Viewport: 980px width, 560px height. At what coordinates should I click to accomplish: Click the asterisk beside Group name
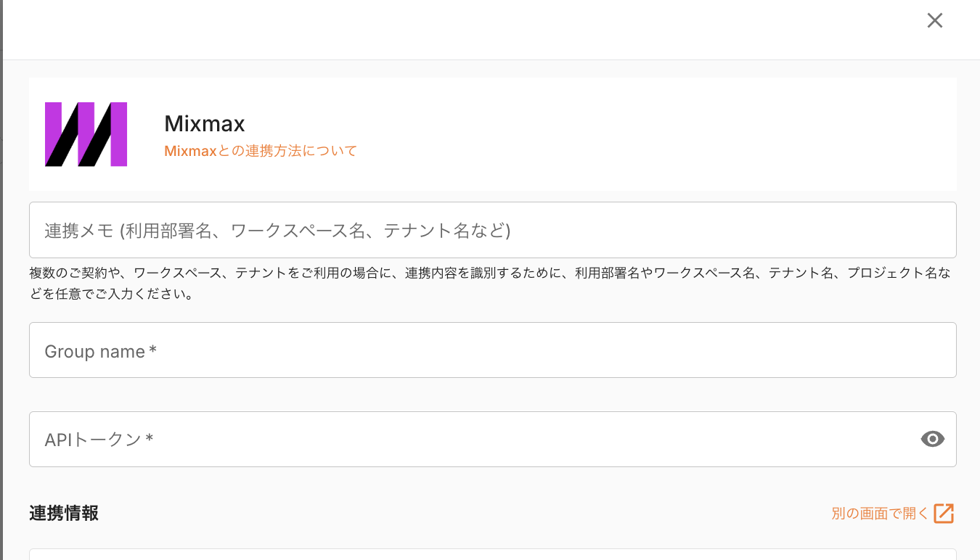point(152,351)
